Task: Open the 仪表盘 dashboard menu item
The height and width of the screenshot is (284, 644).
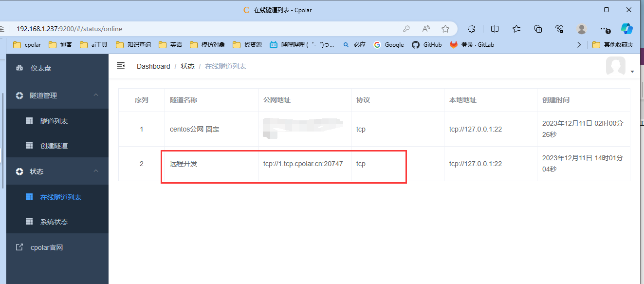Action: pyautogui.click(x=40, y=68)
